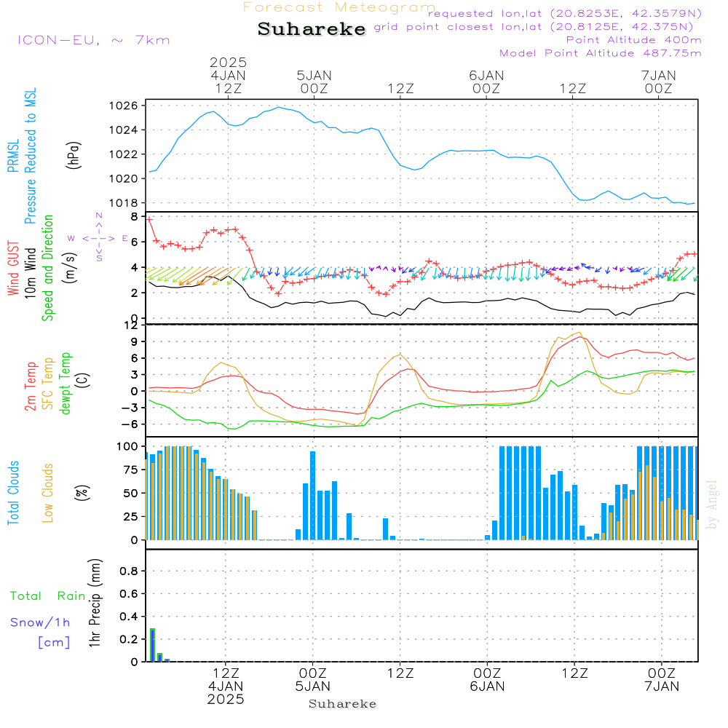Click the green 'Total Rain' legend label

point(48,596)
